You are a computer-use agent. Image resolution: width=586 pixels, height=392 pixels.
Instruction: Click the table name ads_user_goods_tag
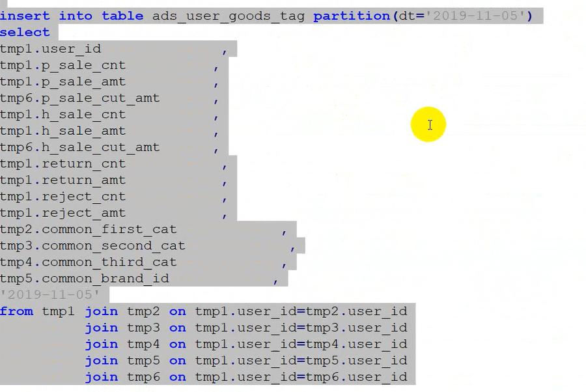coord(229,16)
